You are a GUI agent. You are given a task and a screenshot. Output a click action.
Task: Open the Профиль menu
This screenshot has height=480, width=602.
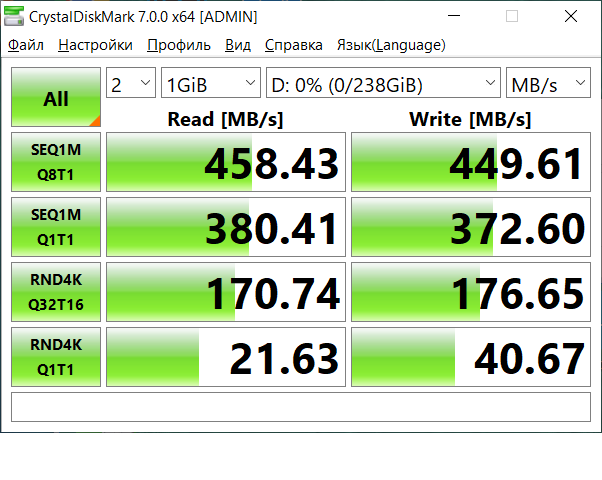(x=178, y=45)
